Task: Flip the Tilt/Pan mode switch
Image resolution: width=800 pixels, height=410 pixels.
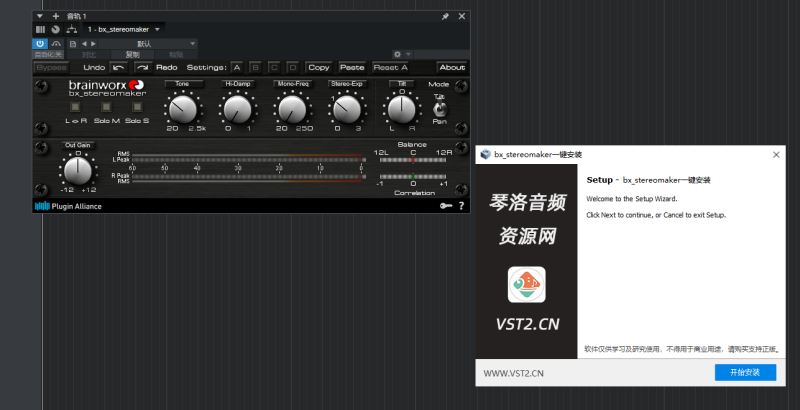Action: tap(440, 108)
